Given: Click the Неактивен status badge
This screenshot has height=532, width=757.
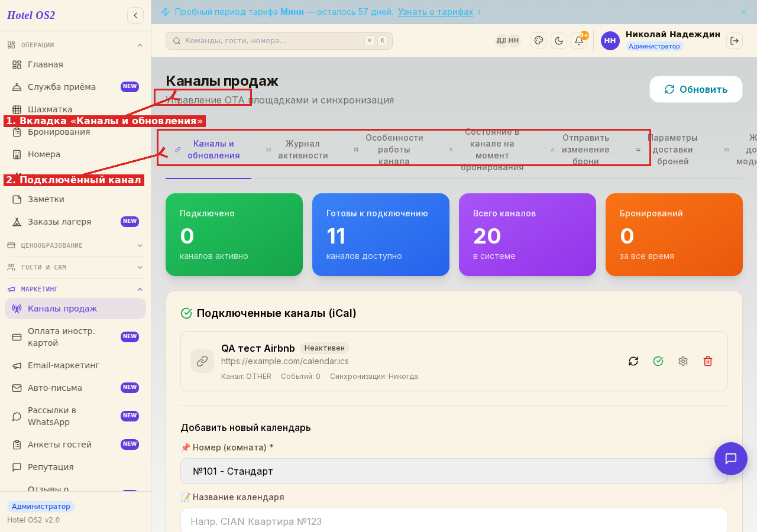Looking at the screenshot, I should click(325, 348).
